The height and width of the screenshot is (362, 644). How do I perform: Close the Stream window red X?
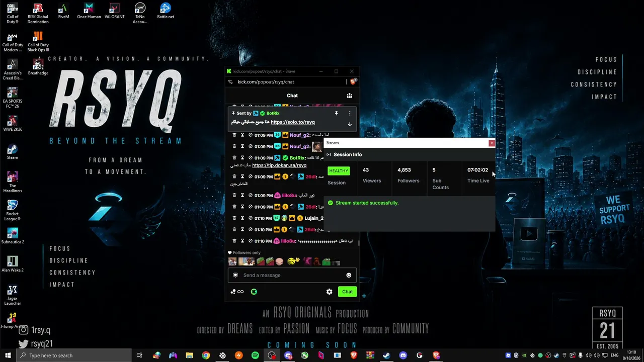(492, 143)
